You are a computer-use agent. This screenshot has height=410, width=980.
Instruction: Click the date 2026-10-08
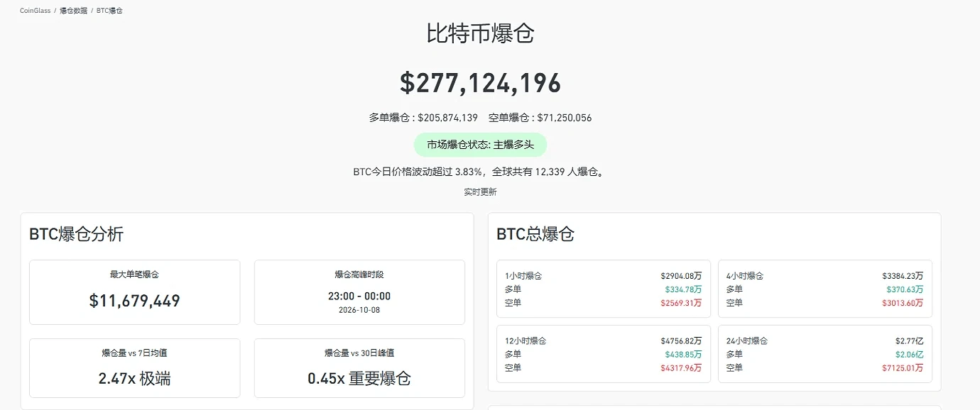[x=359, y=310]
